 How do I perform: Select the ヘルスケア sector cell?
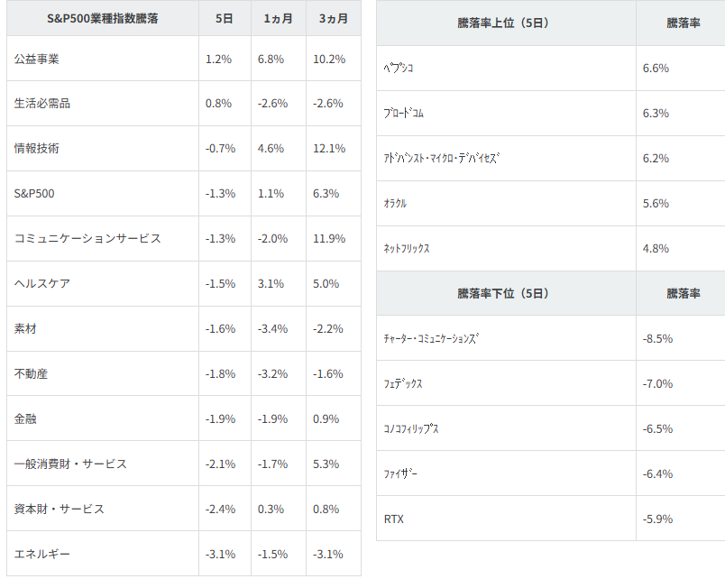42,284
